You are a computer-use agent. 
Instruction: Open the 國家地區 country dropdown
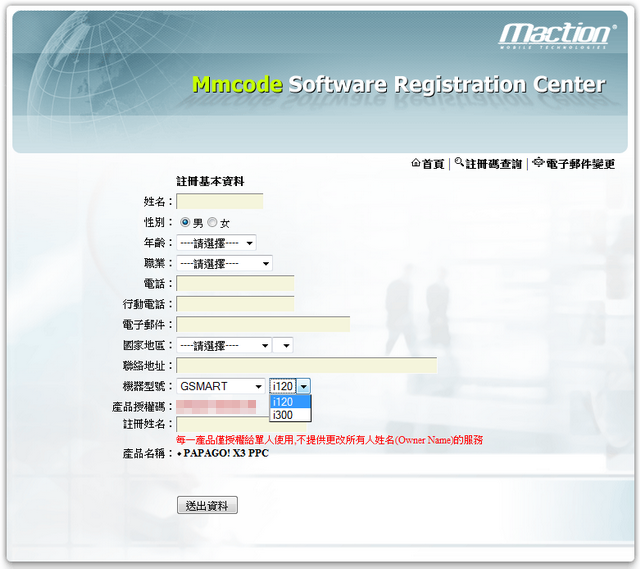coord(224,346)
